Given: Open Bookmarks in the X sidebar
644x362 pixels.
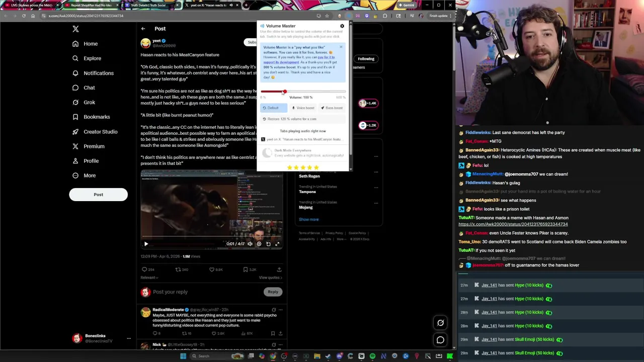Looking at the screenshot, I should pyautogui.click(x=91, y=117).
